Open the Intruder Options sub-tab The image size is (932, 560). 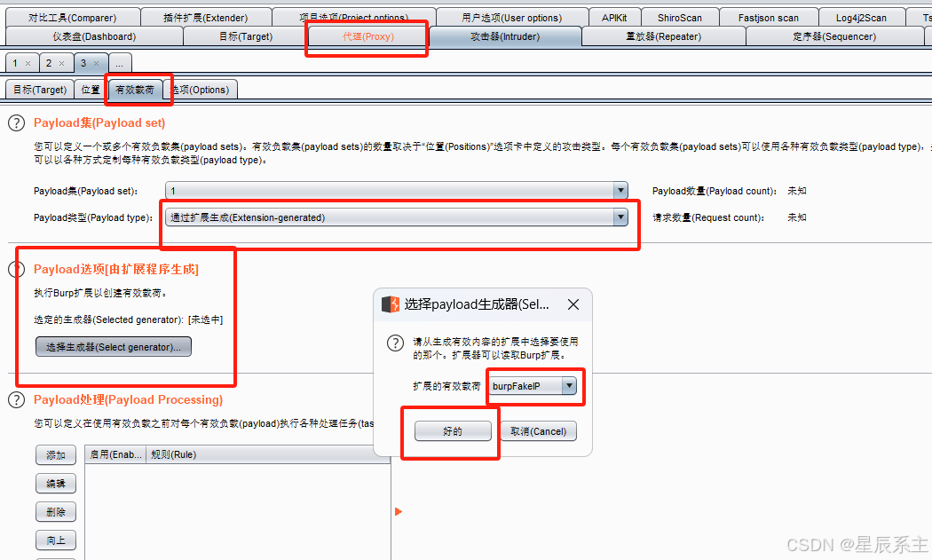tap(201, 89)
